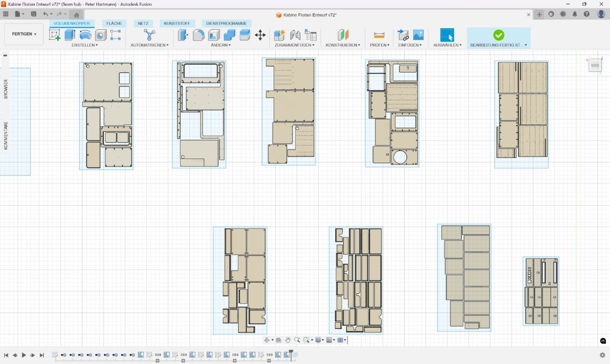Viewport: 610px width, 364px height.
Task: Select the Shell tool
Action: (x=214, y=35)
